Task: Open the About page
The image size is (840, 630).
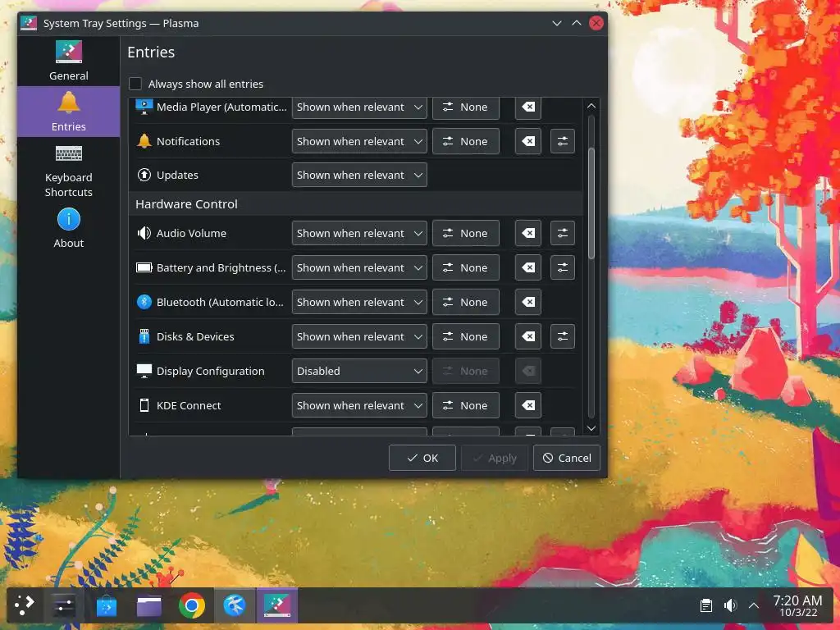Action: 69,229
